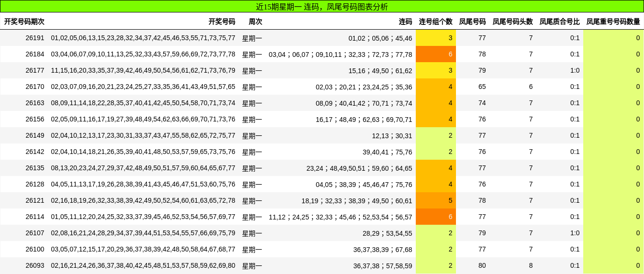Click tail head count 6 in row 26170
This screenshot has height=274, width=644.
(531, 87)
